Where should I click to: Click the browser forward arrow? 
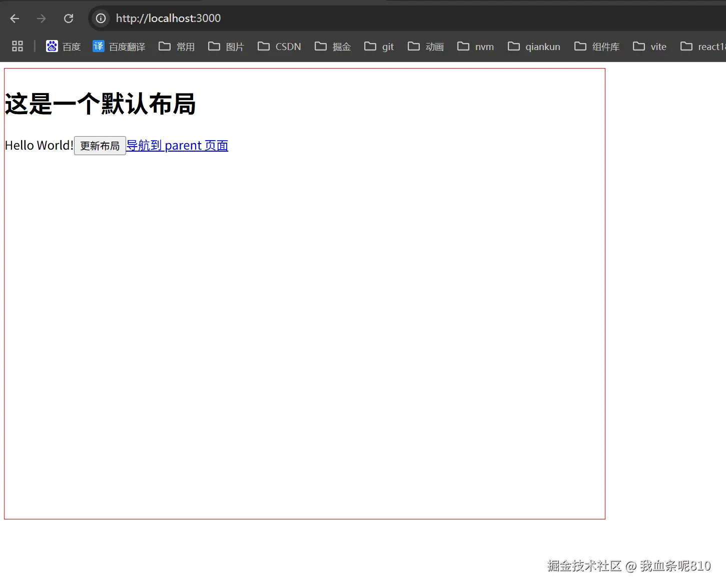[42, 19]
